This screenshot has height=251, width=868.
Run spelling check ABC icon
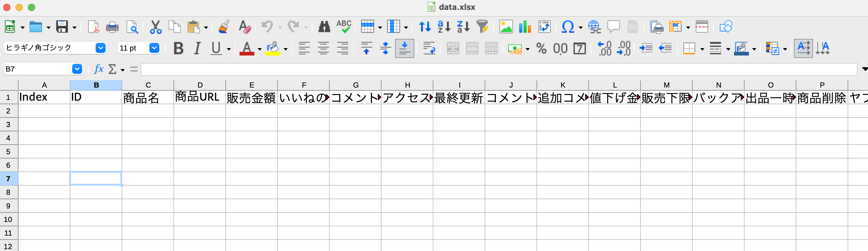click(344, 27)
